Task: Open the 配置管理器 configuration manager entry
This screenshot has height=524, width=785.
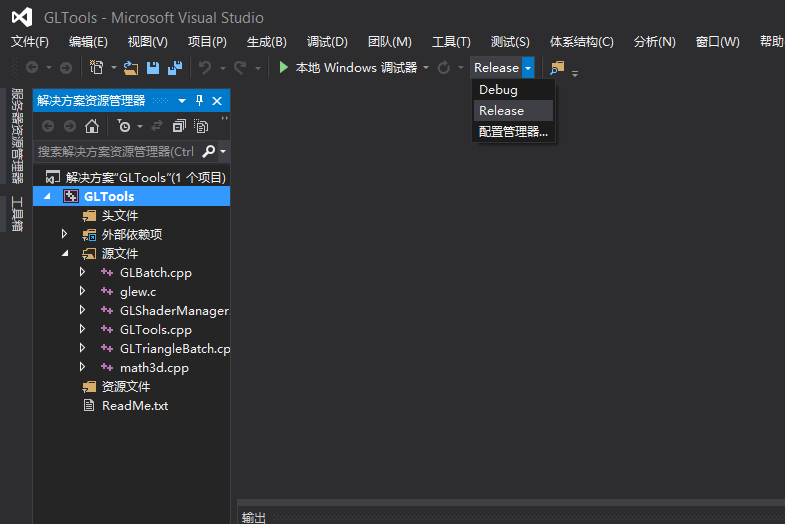Action: 513,132
